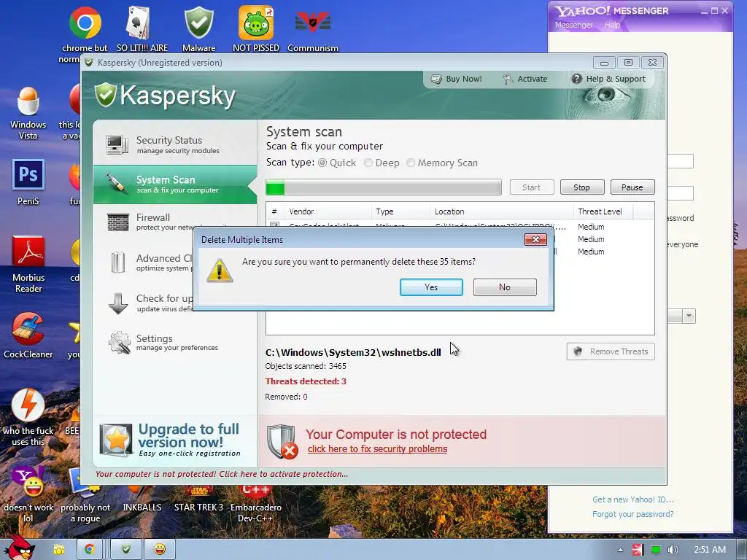Click the Chrome taskbar button

[89, 549]
